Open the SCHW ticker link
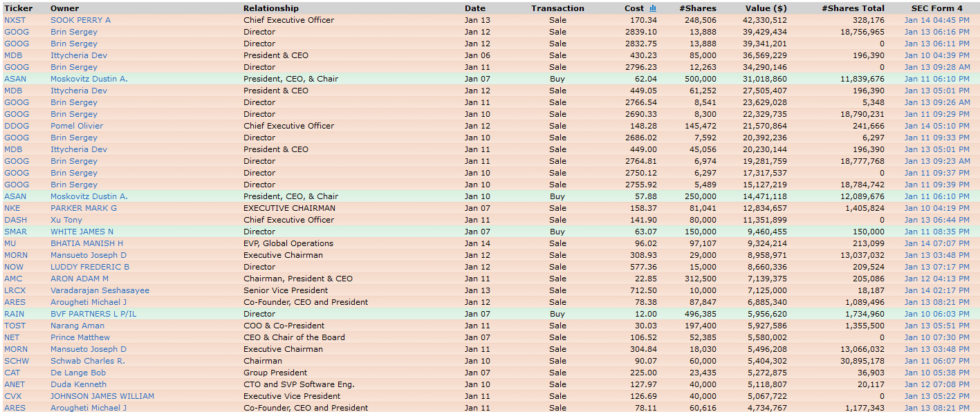This screenshot has width=980, height=412. (x=17, y=361)
